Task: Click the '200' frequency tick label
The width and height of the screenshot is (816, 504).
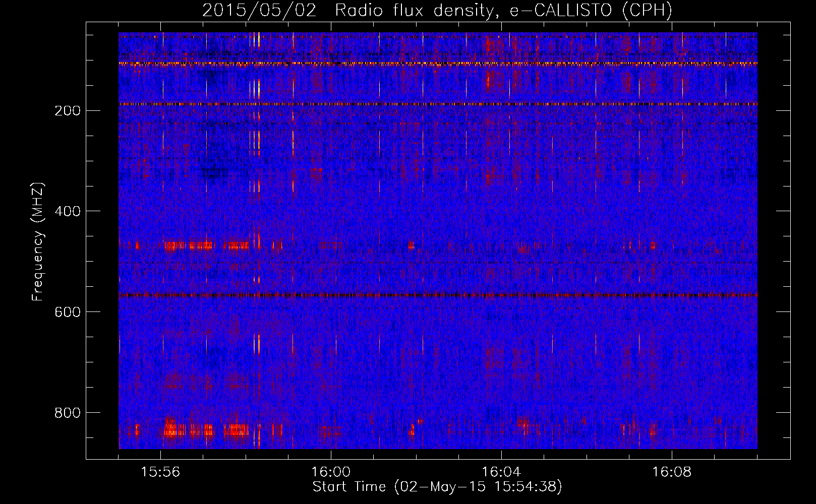Action: pos(68,111)
